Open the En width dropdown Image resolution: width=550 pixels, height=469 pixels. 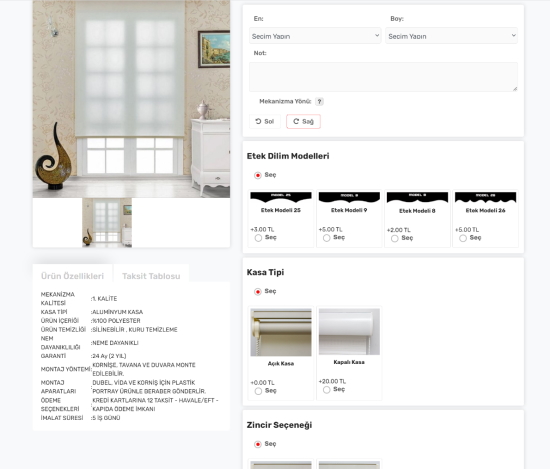coord(315,36)
